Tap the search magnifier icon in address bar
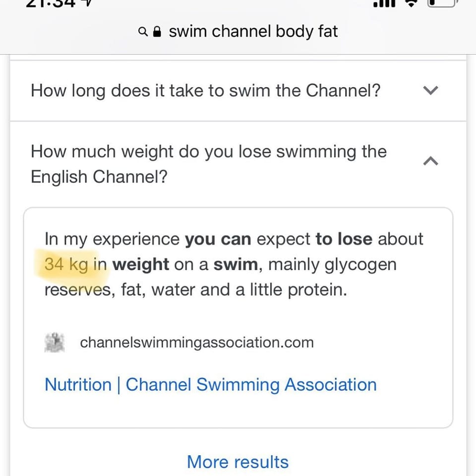Image resolution: width=476 pixels, height=476 pixels. tap(143, 31)
